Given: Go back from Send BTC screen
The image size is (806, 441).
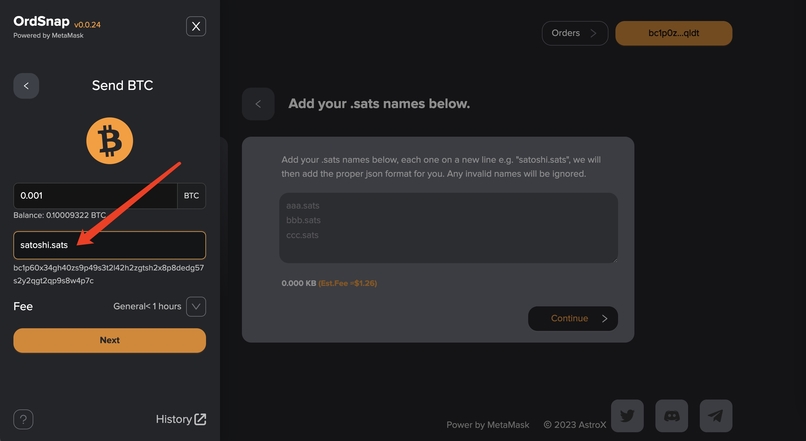Looking at the screenshot, I should pos(26,86).
